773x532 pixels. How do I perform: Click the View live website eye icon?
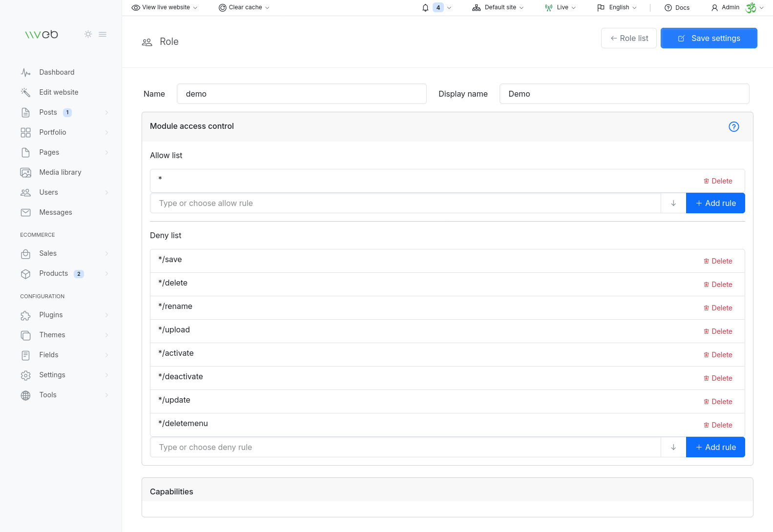coord(136,8)
